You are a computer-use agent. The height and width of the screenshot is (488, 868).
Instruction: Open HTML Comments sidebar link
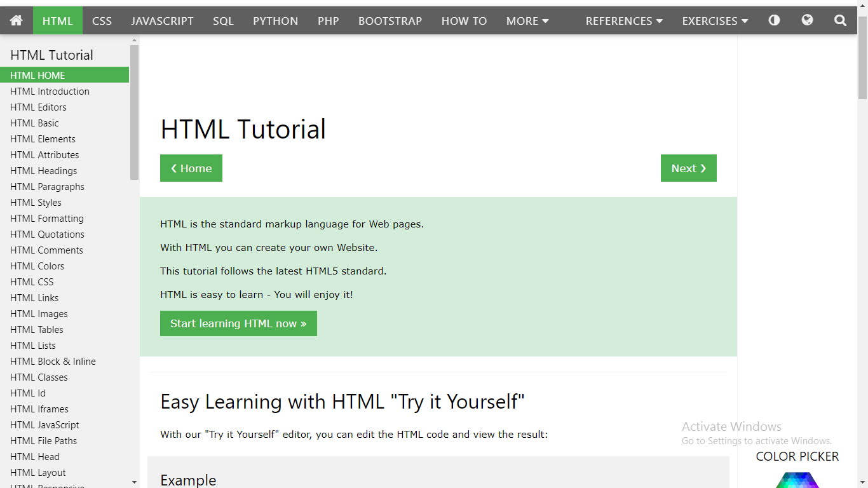tap(64, 250)
